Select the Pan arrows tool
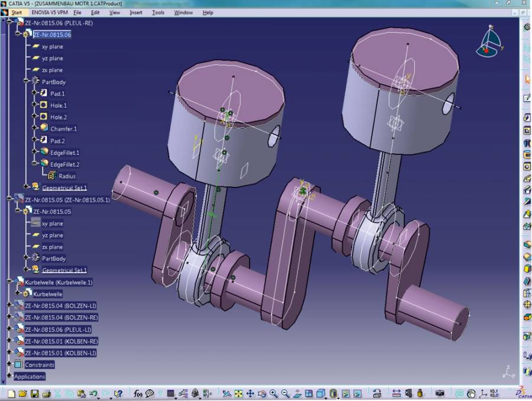532x401 pixels. click(x=250, y=393)
